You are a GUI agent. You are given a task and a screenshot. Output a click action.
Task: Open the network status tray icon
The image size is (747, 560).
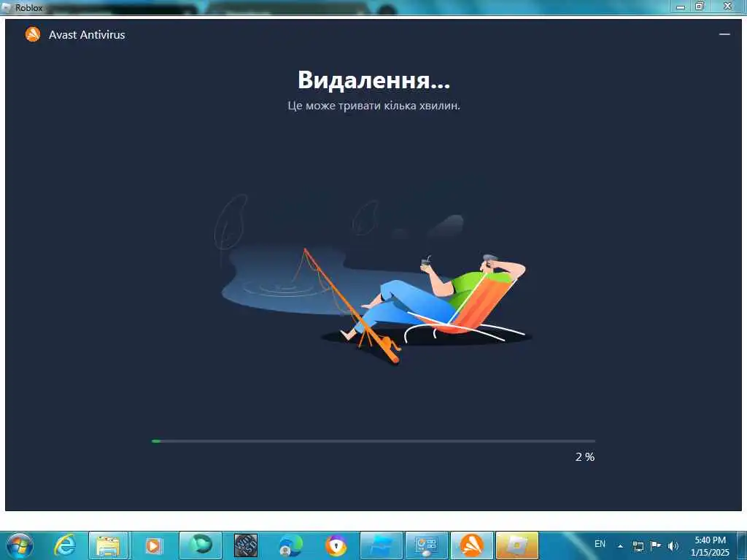[638, 546]
